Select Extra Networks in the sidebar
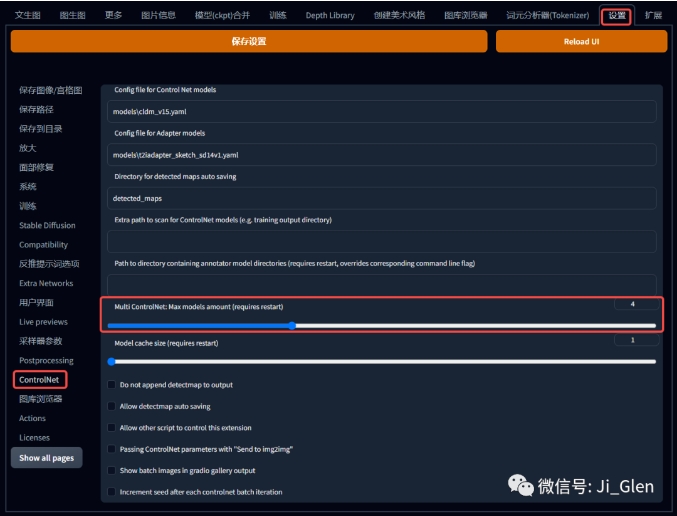The height and width of the screenshot is (516, 677). point(46,283)
